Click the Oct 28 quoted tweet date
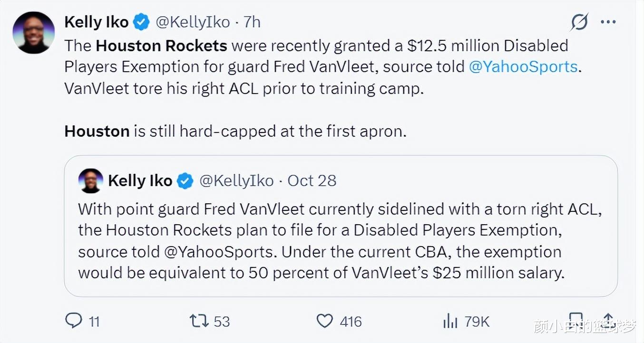Image resolution: width=644 pixels, height=343 pixels. click(x=312, y=181)
